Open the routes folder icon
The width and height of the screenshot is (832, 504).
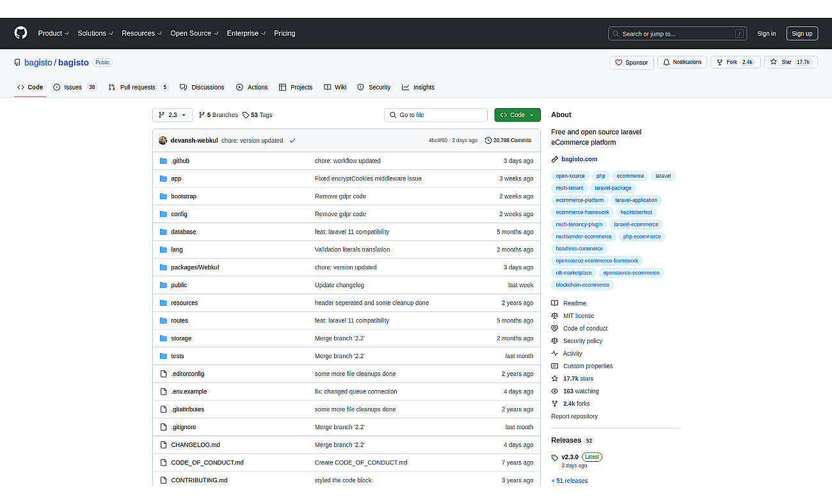pyautogui.click(x=163, y=320)
